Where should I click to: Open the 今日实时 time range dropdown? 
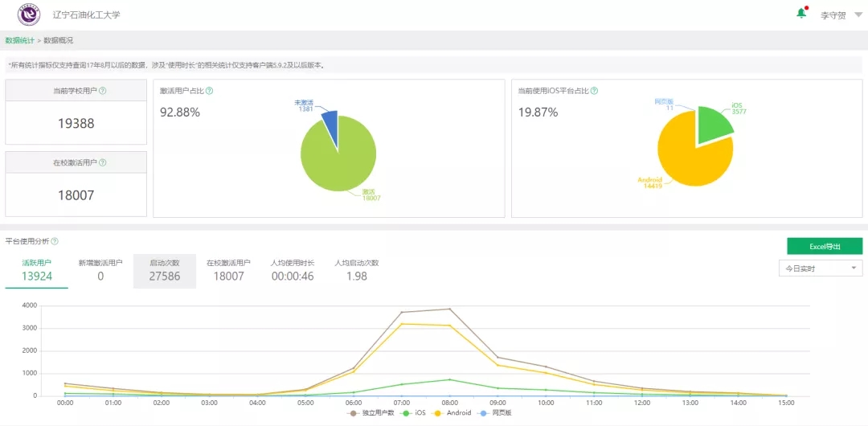tap(820, 268)
